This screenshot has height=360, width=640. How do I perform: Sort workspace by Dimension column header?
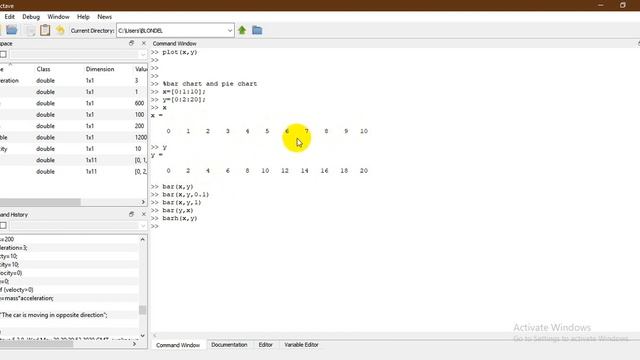100,69
